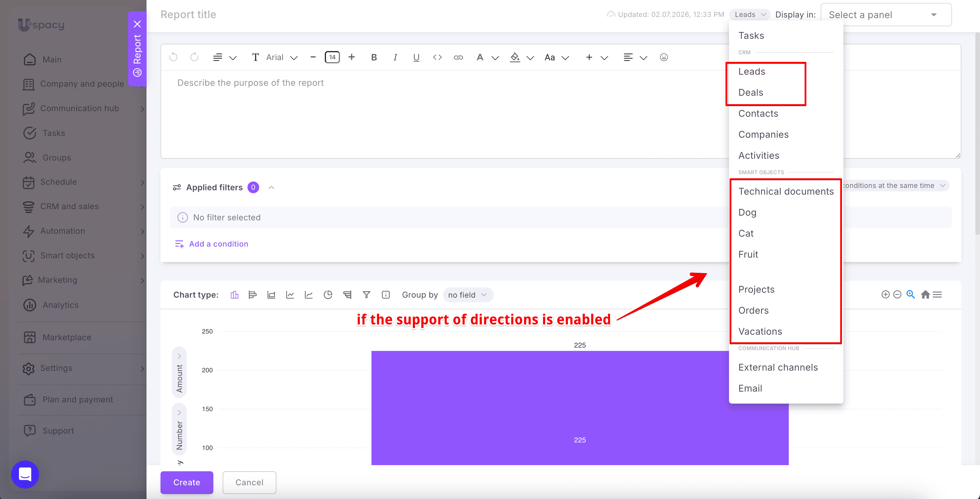Viewport: 980px width, 499px height.
Task: Click the undo icon in editor toolbar
Action: pyautogui.click(x=173, y=57)
